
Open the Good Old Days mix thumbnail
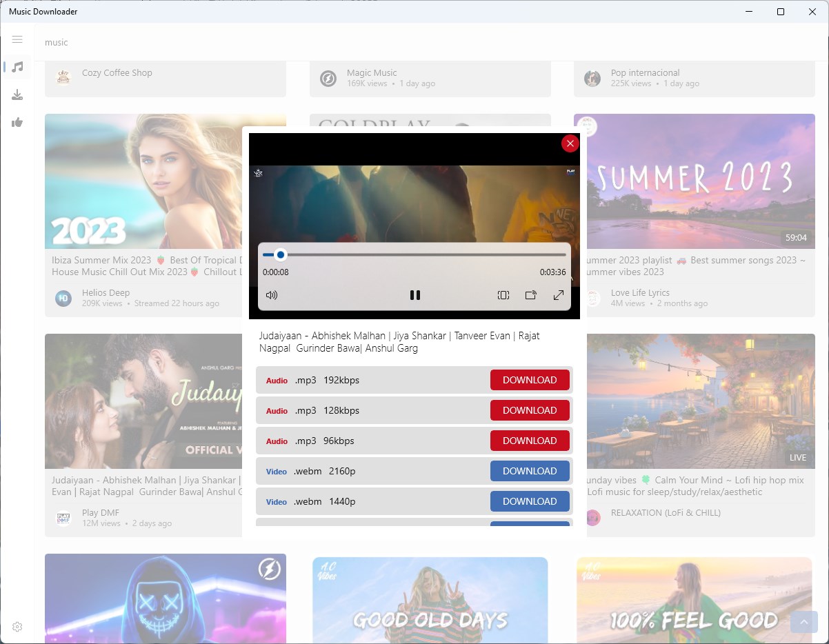[x=430, y=598]
